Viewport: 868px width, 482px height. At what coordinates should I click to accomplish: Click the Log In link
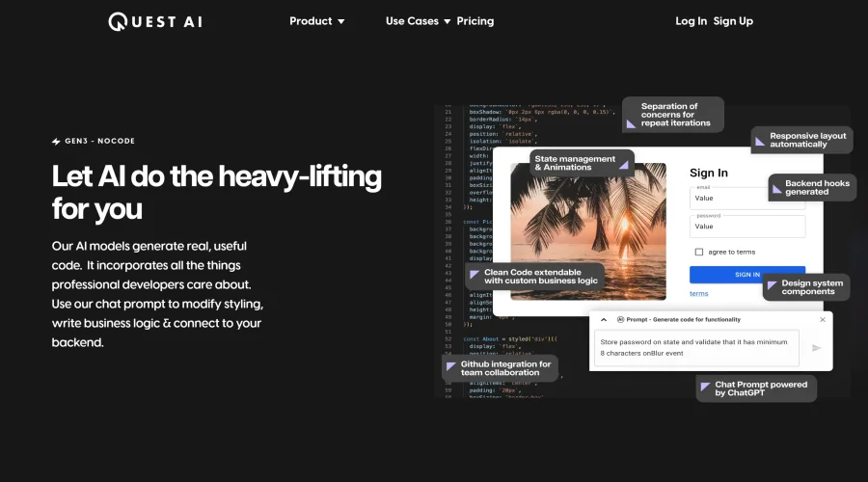coord(691,21)
